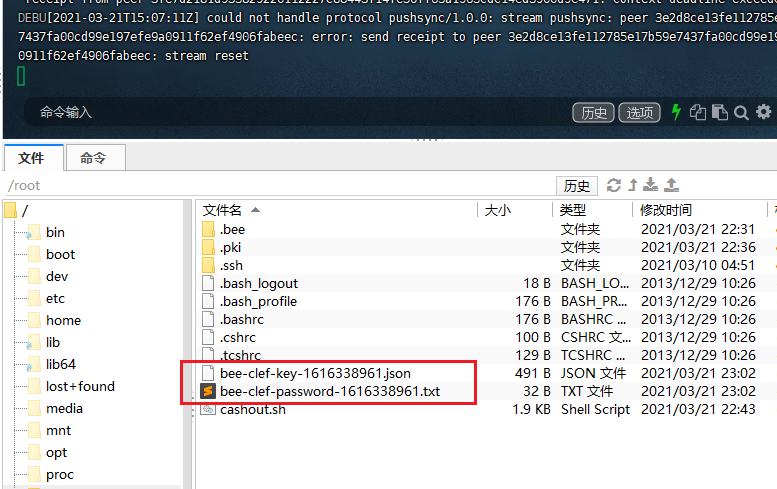Click the .pki folder icon
This screenshot has height=489, width=777.
pyautogui.click(x=208, y=247)
